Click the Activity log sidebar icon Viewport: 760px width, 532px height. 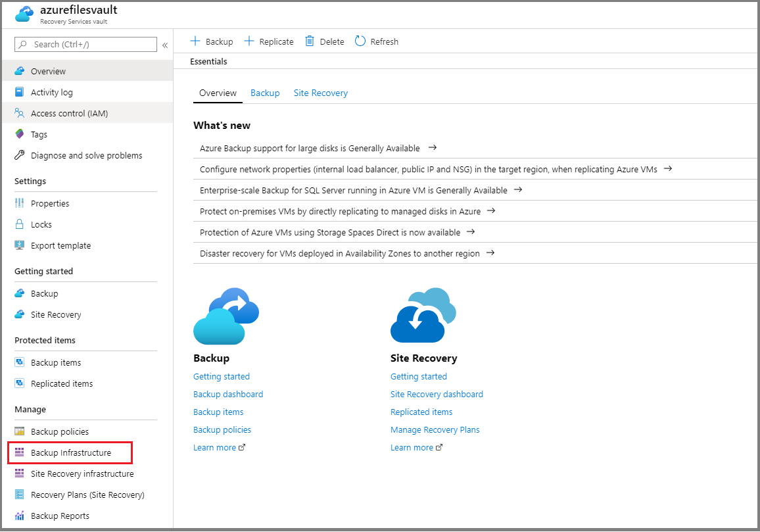coord(19,91)
